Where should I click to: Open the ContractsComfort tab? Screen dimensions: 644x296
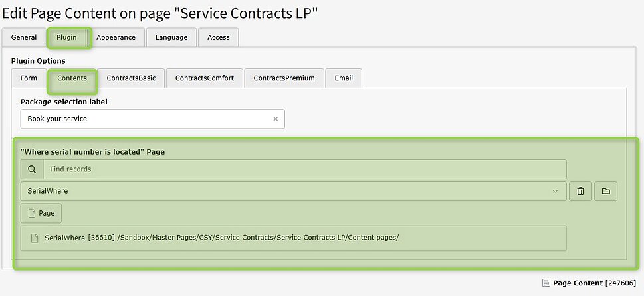pyautogui.click(x=205, y=78)
